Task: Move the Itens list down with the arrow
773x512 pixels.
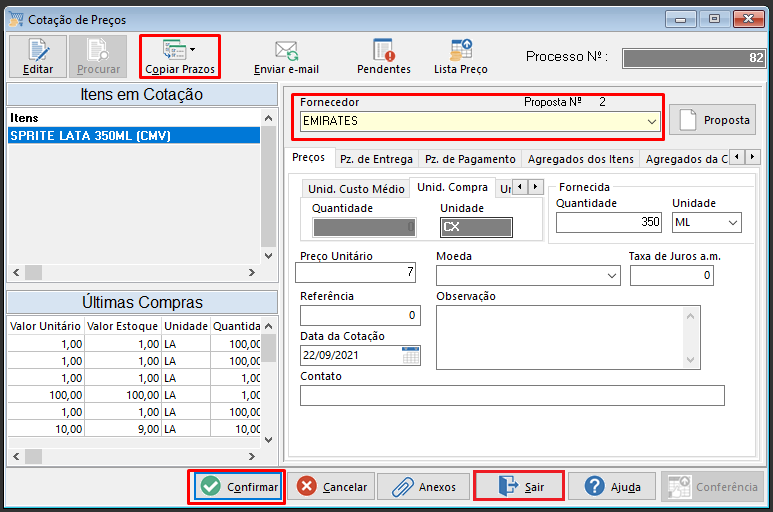Action: (x=268, y=255)
